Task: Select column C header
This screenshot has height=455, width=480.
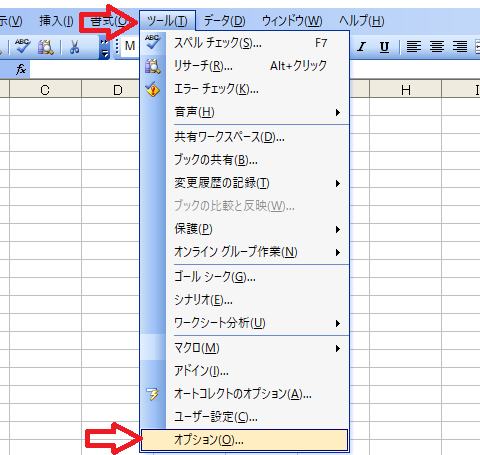Action: pos(45,90)
